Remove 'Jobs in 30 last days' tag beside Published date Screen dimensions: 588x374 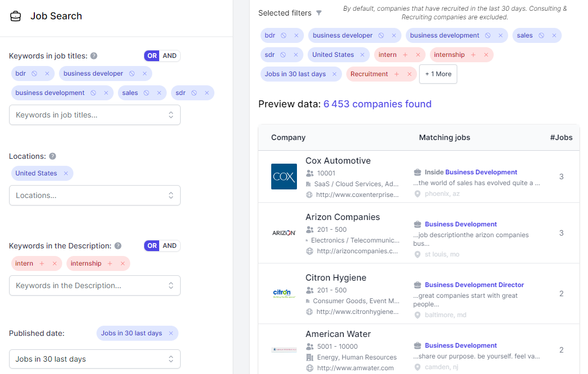[x=171, y=333]
